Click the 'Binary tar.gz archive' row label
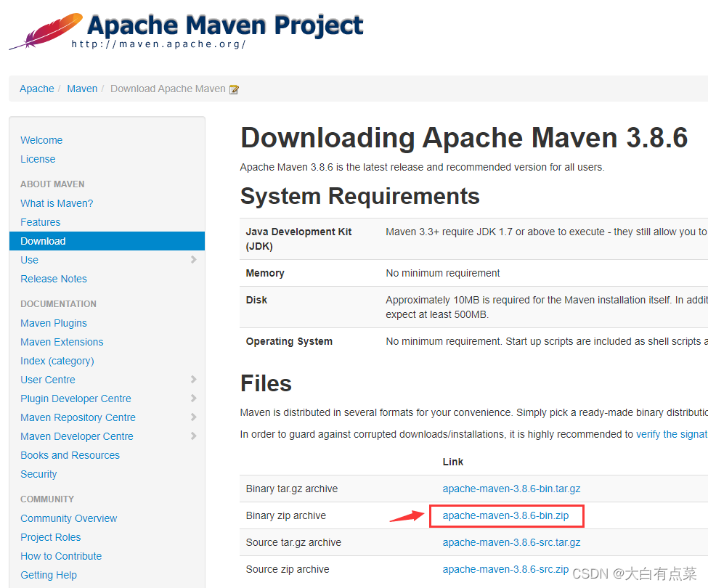 point(292,489)
